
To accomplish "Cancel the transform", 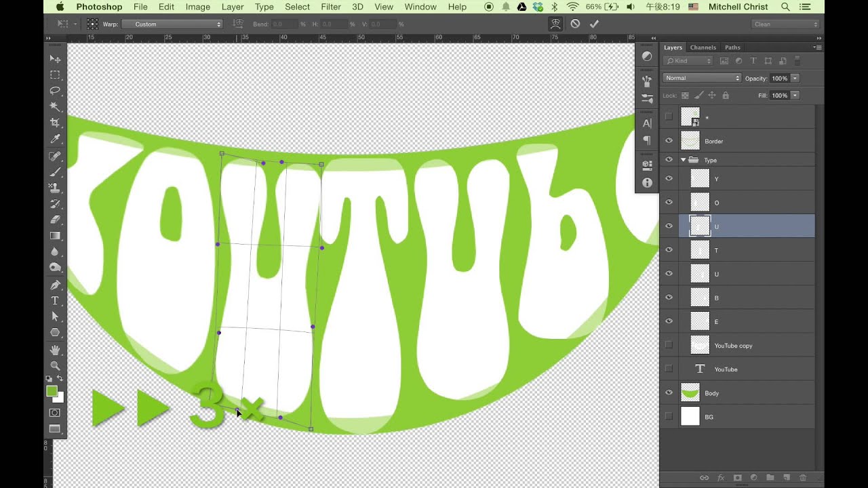I will point(575,24).
